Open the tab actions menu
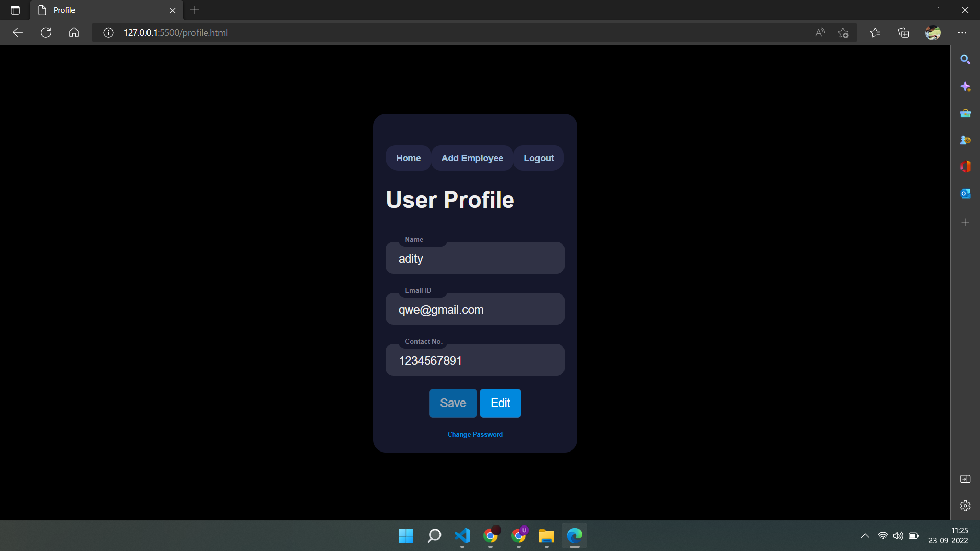This screenshot has width=980, height=551. [x=15, y=10]
